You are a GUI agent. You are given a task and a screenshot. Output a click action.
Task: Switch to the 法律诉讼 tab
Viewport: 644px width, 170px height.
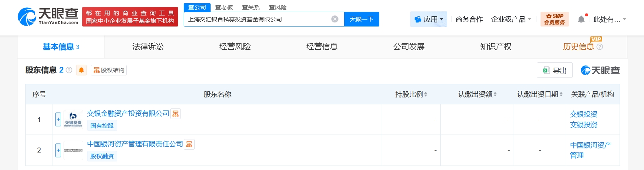pos(148,47)
